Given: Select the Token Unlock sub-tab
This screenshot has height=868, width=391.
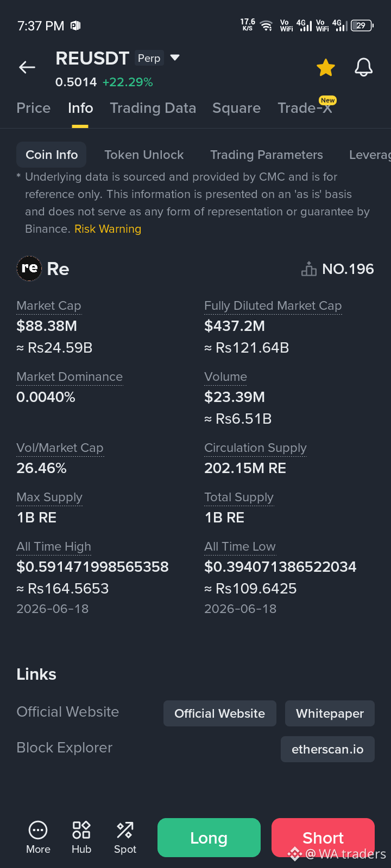Looking at the screenshot, I should coord(144,155).
